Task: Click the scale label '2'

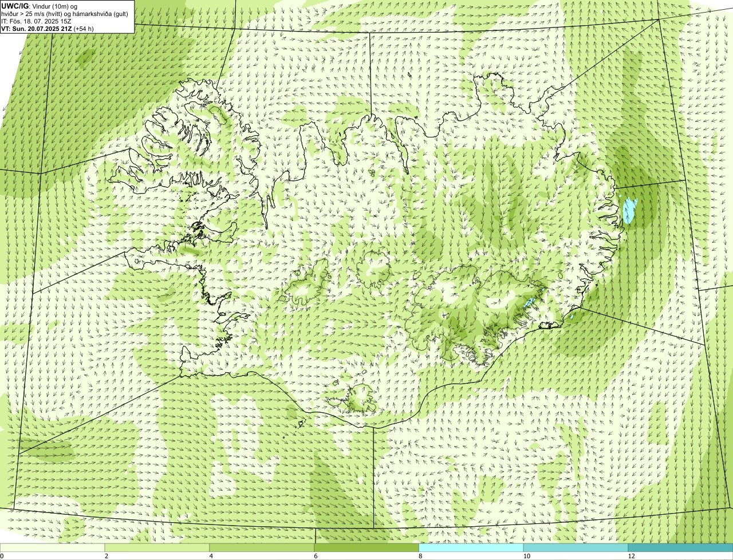Action: tap(107, 556)
